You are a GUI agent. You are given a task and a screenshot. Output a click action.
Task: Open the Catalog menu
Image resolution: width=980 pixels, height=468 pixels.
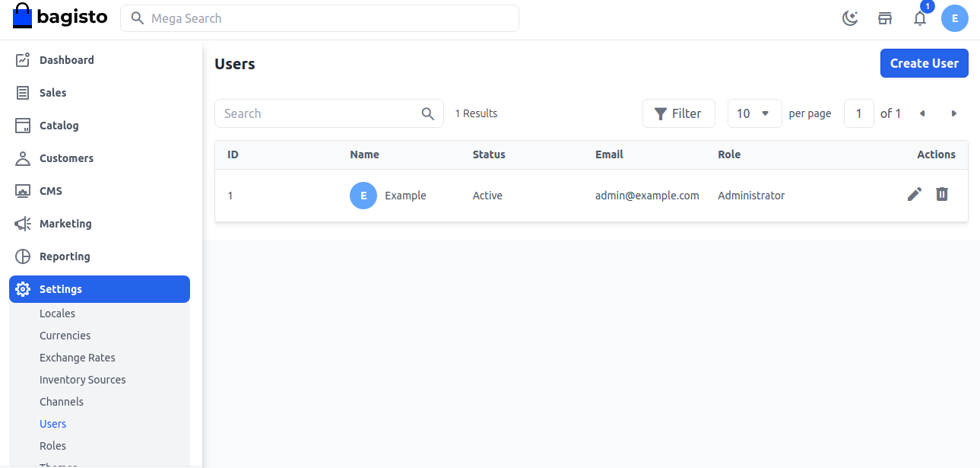point(59,126)
